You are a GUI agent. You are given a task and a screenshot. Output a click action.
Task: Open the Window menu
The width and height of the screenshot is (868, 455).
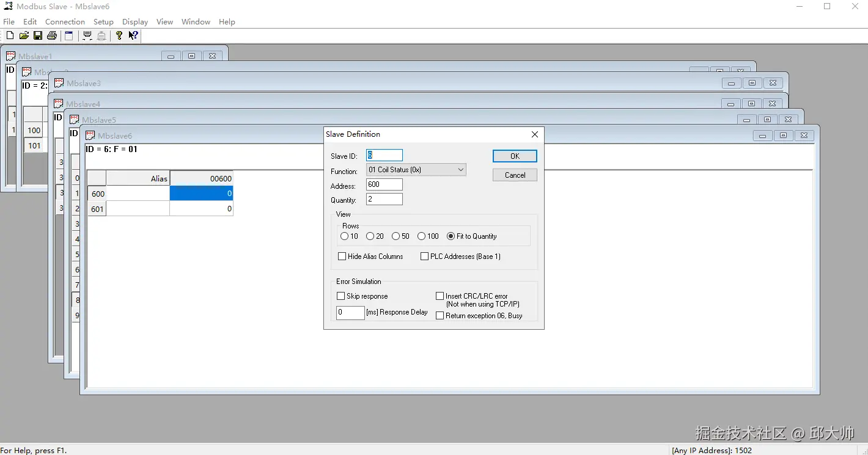click(196, 21)
